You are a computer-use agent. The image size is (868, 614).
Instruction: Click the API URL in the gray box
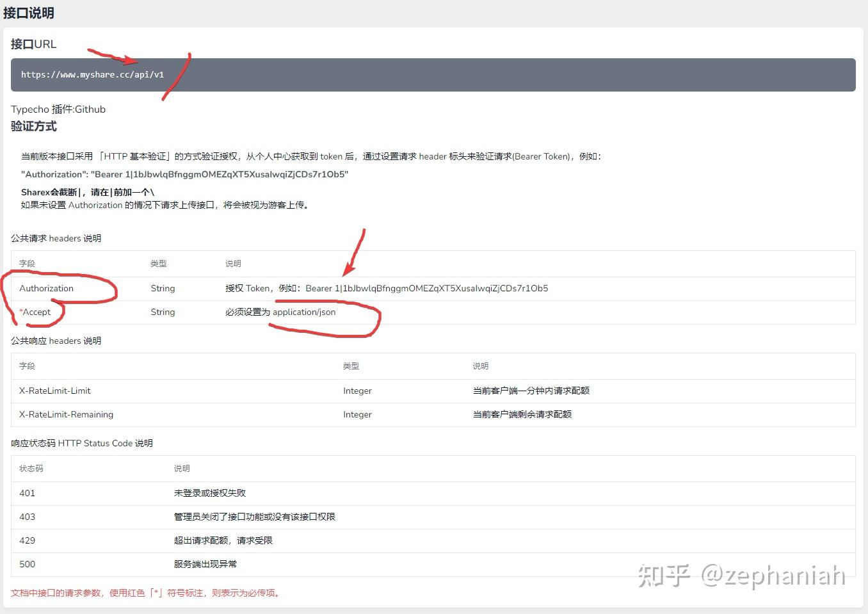click(x=92, y=74)
